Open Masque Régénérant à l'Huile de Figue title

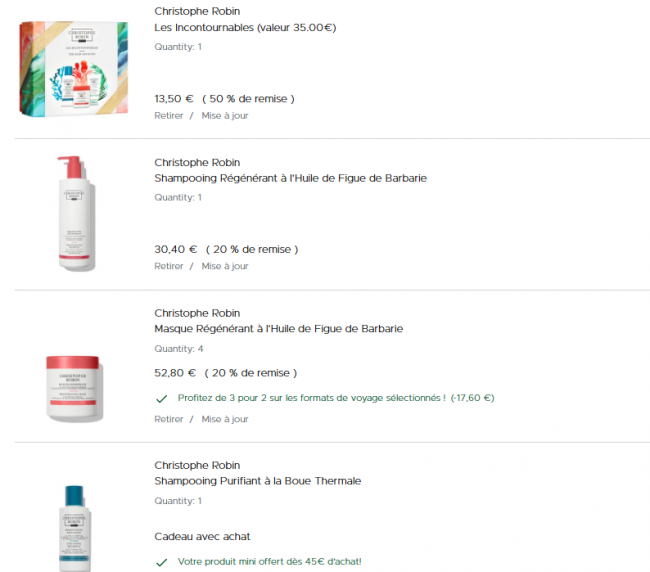pos(279,329)
